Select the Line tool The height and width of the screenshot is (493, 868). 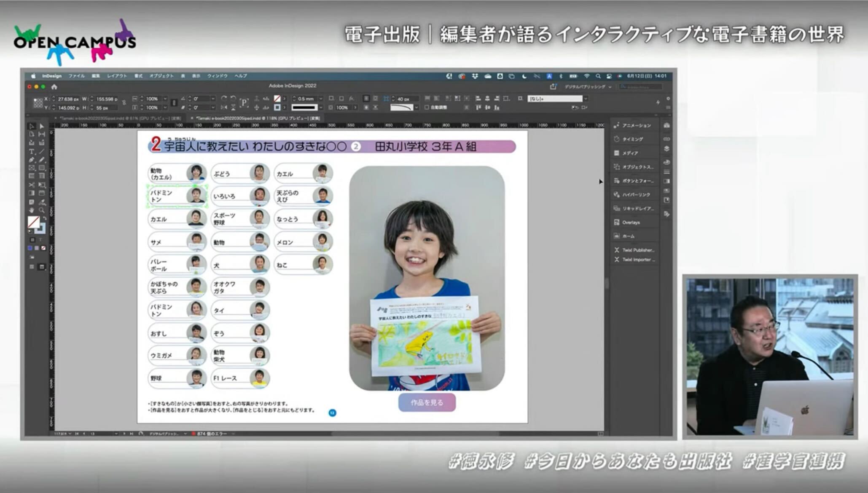pyautogui.click(x=42, y=151)
